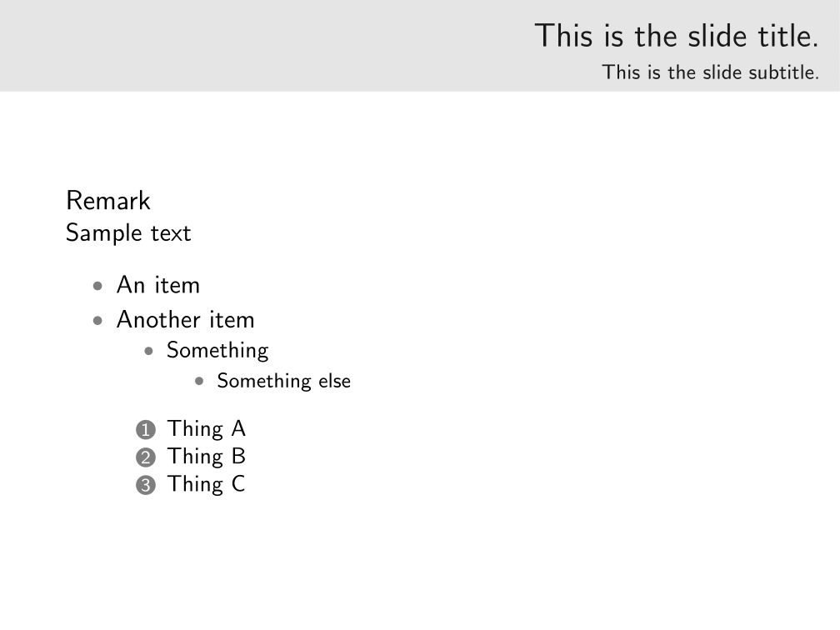Click the Something sub-item text

click(x=217, y=351)
